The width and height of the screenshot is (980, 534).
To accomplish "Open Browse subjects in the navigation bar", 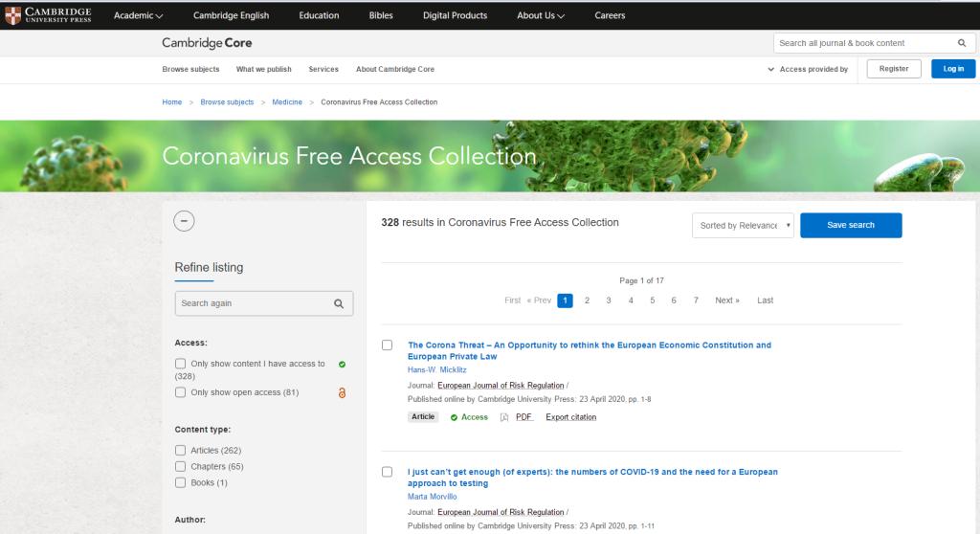I will pos(190,69).
